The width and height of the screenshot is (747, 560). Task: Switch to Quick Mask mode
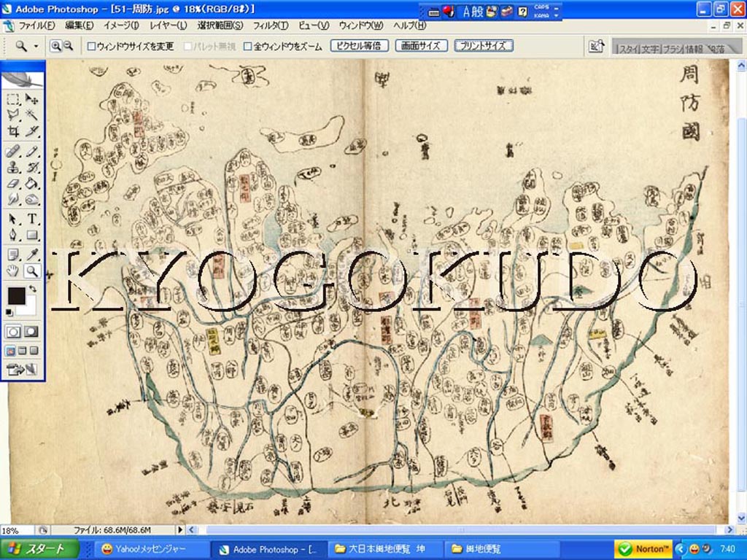pos(31,332)
